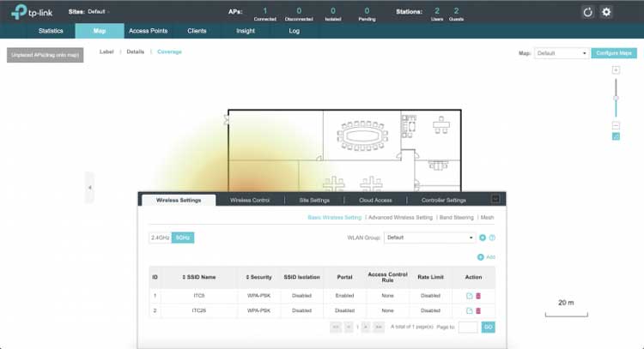Click the plus icon beside WLAN Group
The image size is (644, 349).
pos(483,238)
